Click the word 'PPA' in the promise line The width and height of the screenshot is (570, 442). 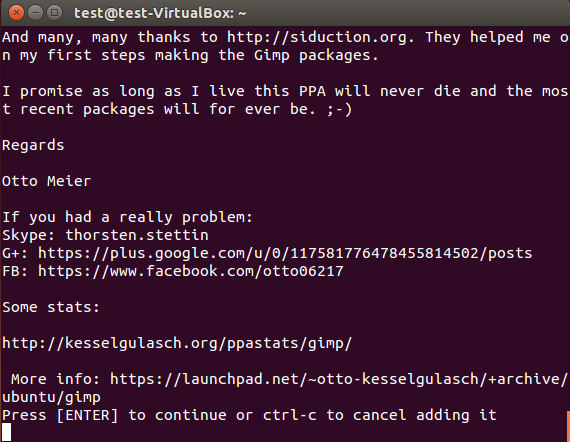click(x=312, y=91)
